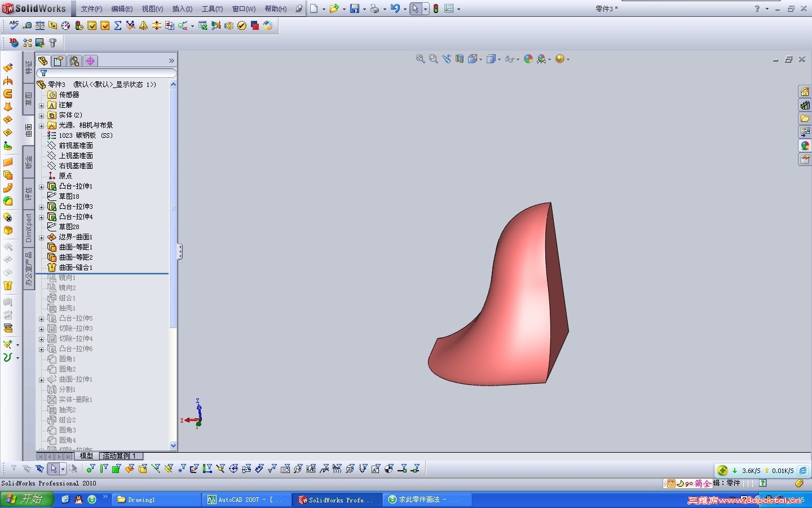Open the 编辑(E) menu
Viewport: 812px width, 508px height.
tap(122, 8)
